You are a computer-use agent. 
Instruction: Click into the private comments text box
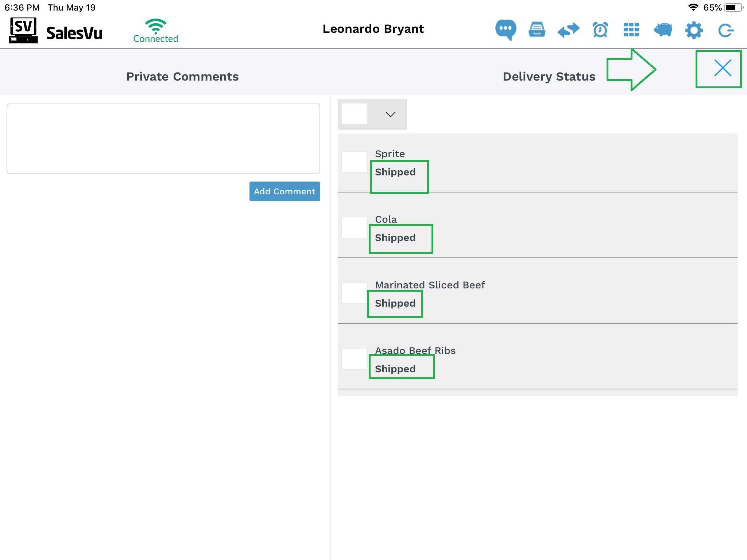tap(163, 139)
